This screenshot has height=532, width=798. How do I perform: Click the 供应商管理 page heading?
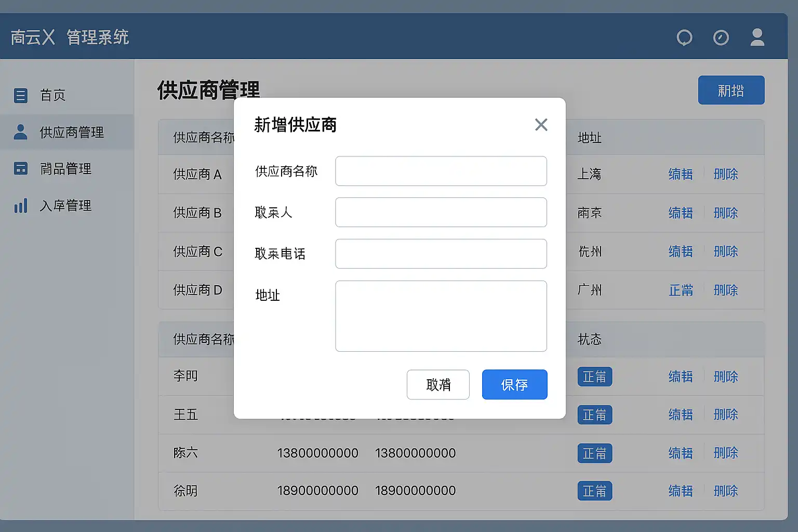208,90
